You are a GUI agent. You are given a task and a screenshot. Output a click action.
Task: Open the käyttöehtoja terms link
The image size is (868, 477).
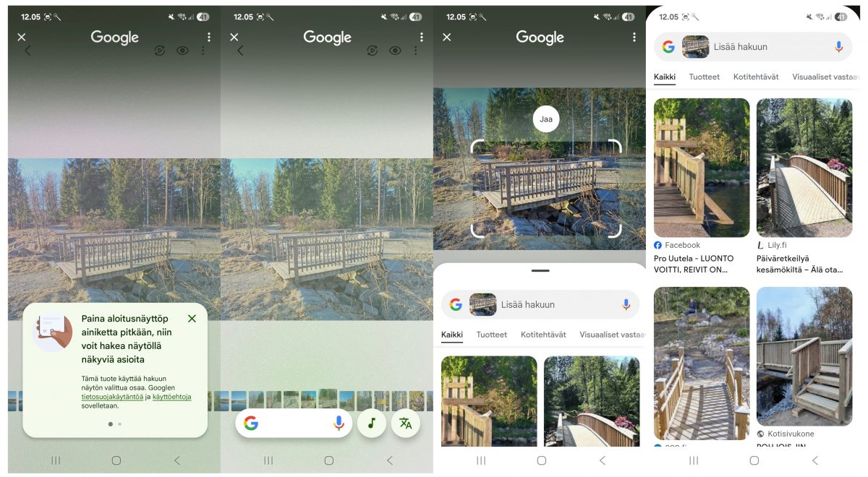tap(171, 397)
